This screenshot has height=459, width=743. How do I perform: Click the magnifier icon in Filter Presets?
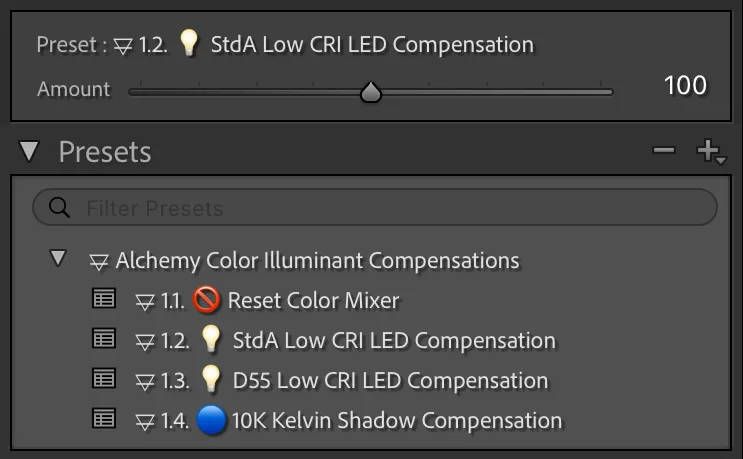[59, 208]
